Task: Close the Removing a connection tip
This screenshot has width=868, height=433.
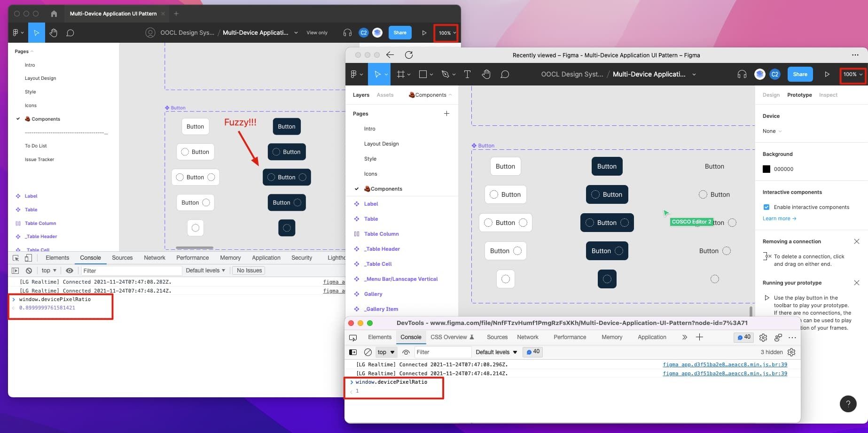Action: click(857, 241)
